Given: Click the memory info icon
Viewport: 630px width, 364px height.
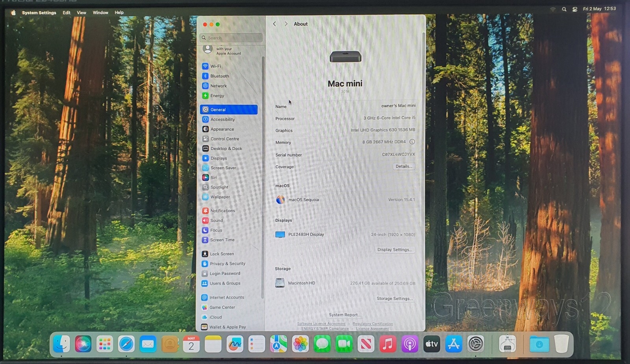Looking at the screenshot, I should [x=412, y=142].
